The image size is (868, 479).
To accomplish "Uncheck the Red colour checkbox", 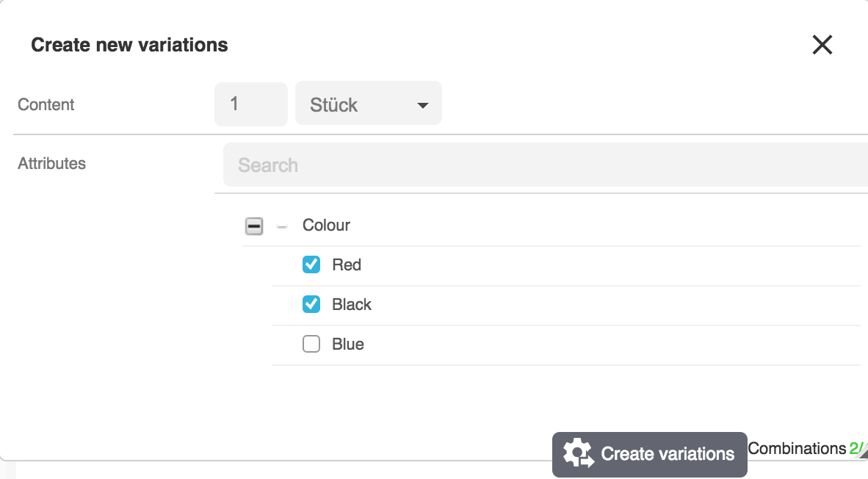I will (x=311, y=264).
